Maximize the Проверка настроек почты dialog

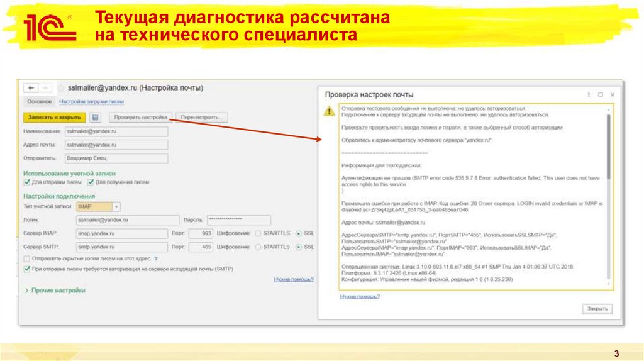tap(601, 95)
